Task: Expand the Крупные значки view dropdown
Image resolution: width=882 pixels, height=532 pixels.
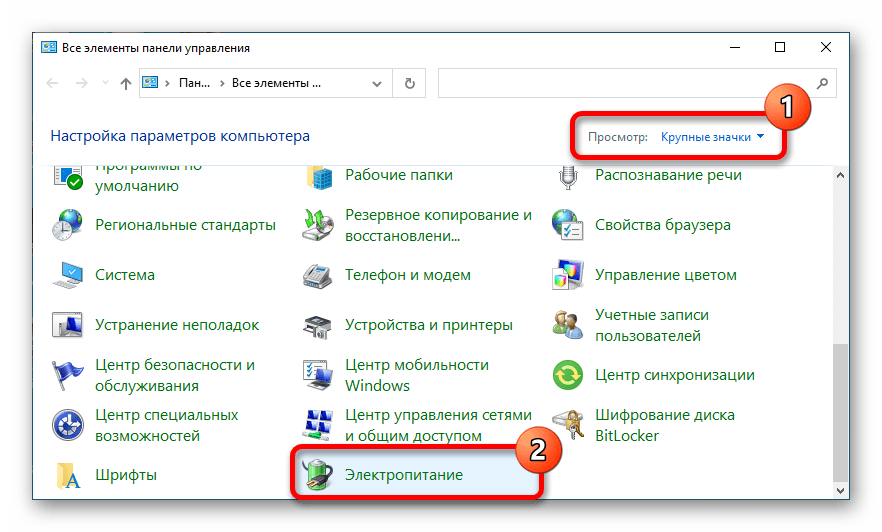Action: pyautogui.click(x=712, y=137)
